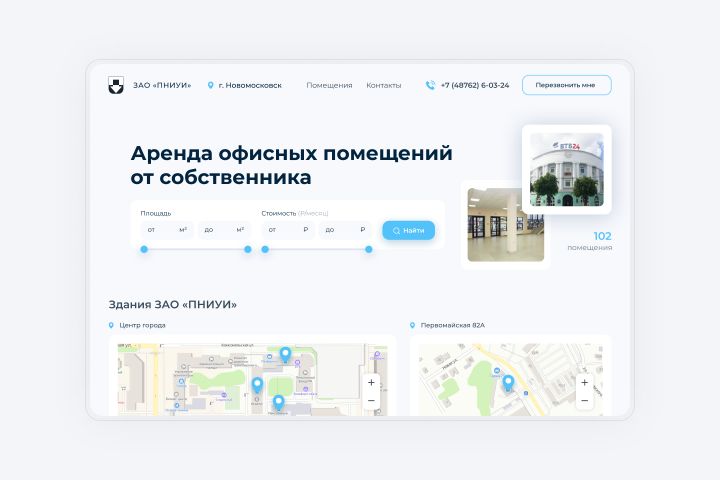Click the magnifier icon inside Найти button
The image size is (720, 480).
[396, 231]
